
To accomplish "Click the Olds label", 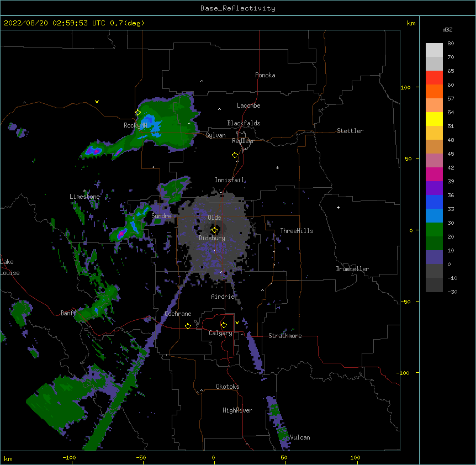I will pyautogui.click(x=214, y=218).
